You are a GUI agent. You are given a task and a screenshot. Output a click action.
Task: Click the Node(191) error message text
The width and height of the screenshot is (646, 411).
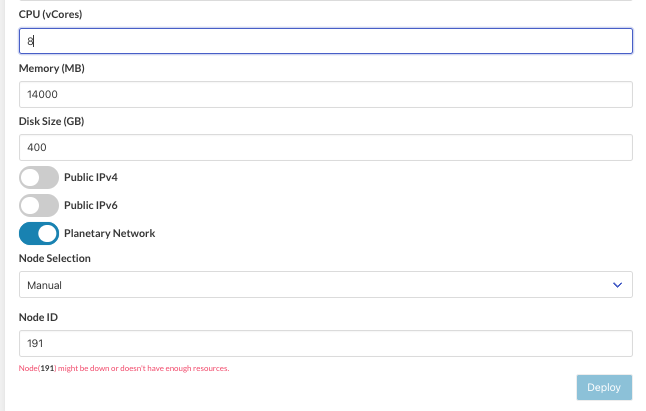click(x=124, y=368)
